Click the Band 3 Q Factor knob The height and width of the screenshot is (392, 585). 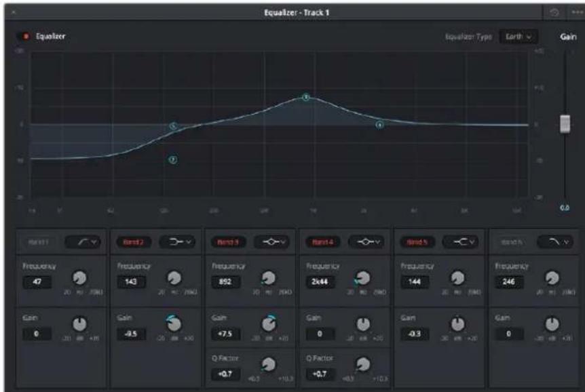[268, 364]
